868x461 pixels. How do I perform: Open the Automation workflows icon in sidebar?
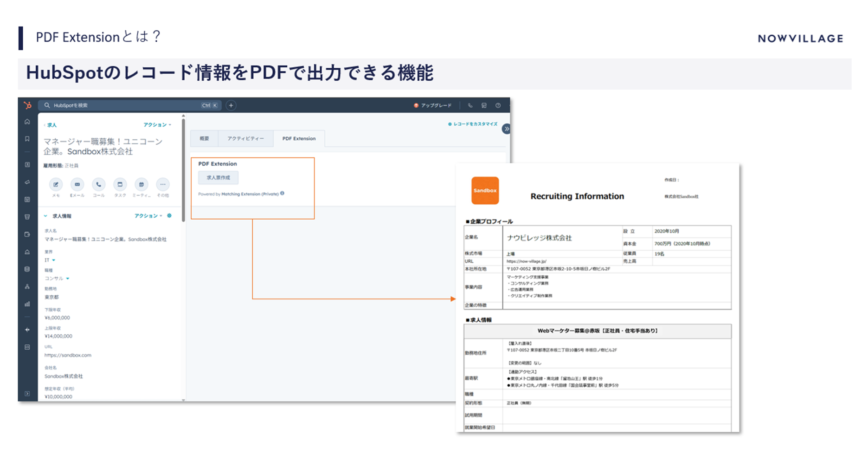pos(27,286)
